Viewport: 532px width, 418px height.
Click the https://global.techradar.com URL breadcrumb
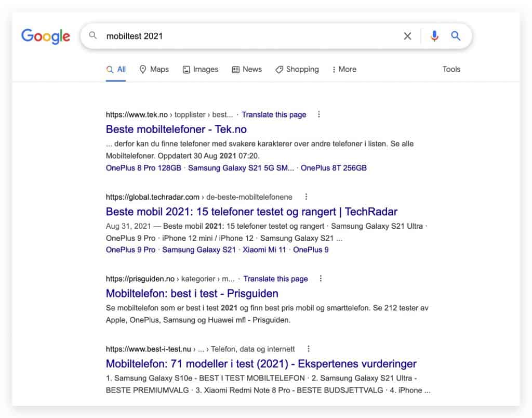pyautogui.click(x=153, y=197)
